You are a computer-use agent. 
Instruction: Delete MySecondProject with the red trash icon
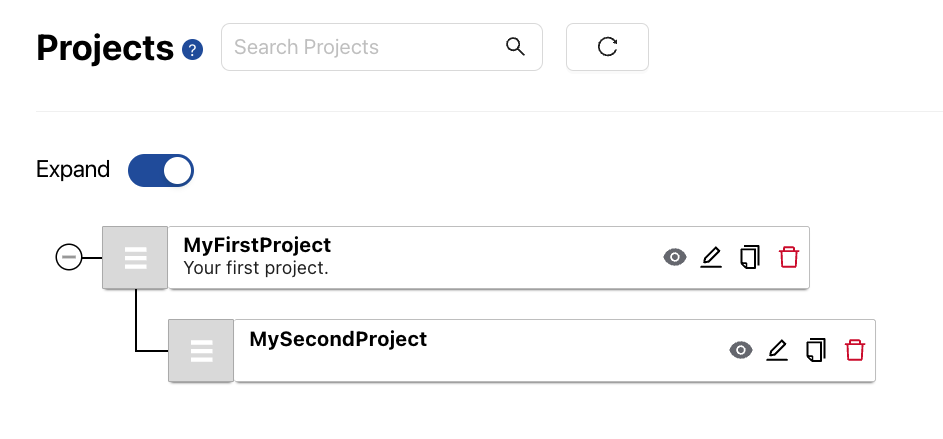[x=855, y=350]
